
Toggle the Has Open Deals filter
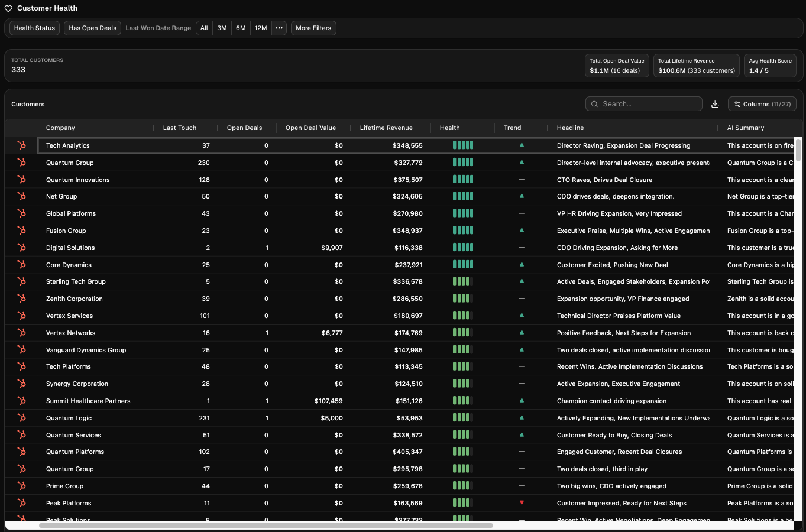click(x=92, y=28)
